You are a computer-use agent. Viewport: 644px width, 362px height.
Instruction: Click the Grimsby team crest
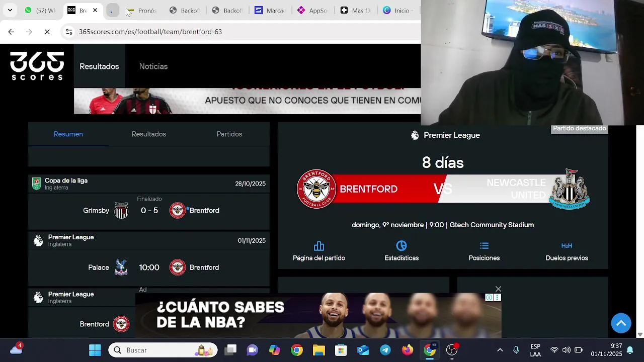point(121,210)
